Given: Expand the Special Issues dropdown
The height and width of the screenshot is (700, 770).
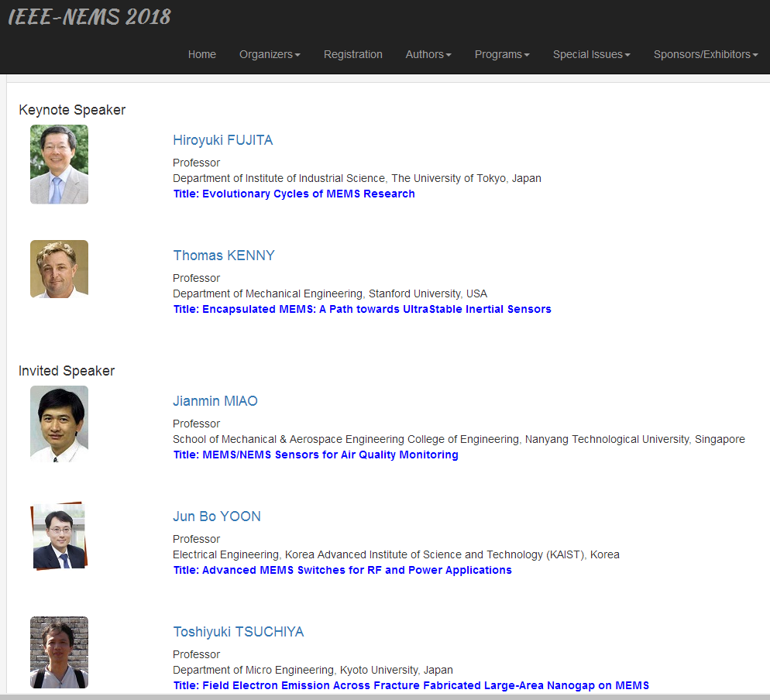Looking at the screenshot, I should (591, 54).
